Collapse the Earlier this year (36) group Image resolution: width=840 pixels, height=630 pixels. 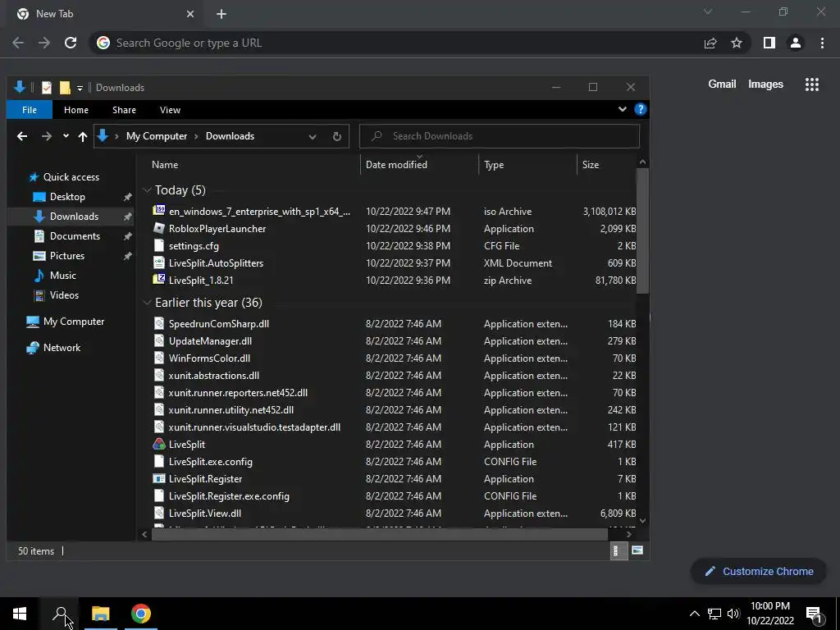[148, 303]
